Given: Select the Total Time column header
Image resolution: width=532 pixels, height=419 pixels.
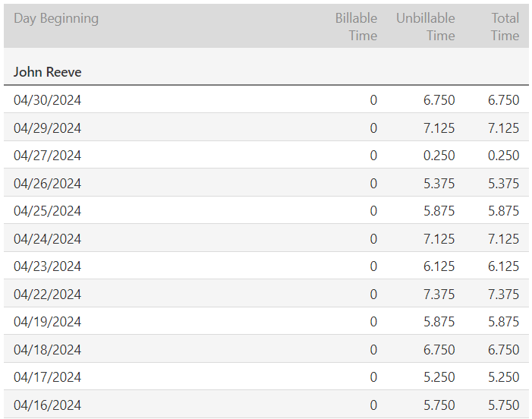Looking at the screenshot, I should 505,27.
